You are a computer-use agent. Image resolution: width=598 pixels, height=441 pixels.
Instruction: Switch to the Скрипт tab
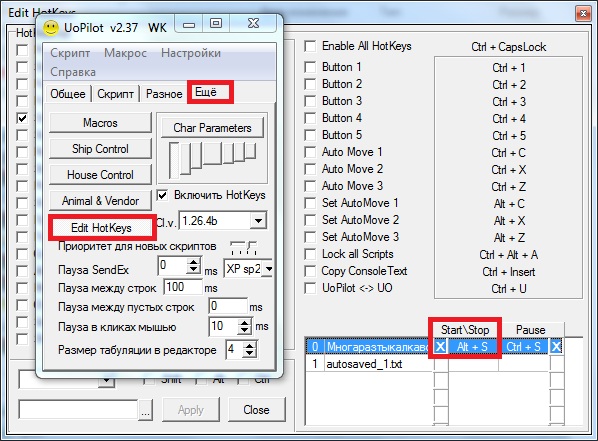[115, 94]
